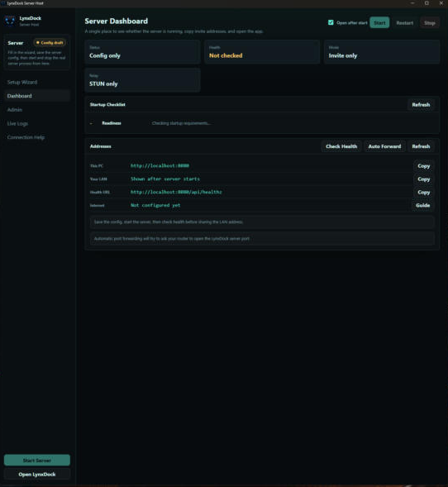Click Auto Forward in Addresses panel
This screenshot has height=487, width=448.
pos(384,146)
